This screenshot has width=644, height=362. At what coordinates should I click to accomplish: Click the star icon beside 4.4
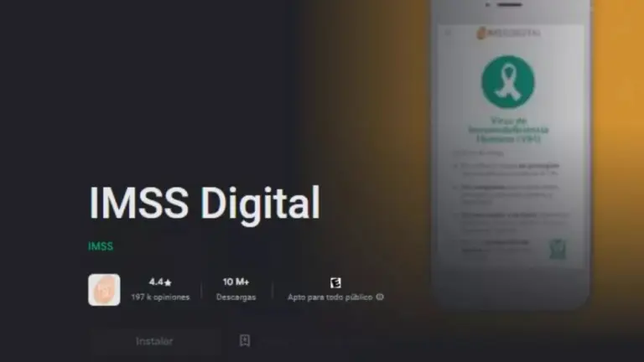[168, 282]
